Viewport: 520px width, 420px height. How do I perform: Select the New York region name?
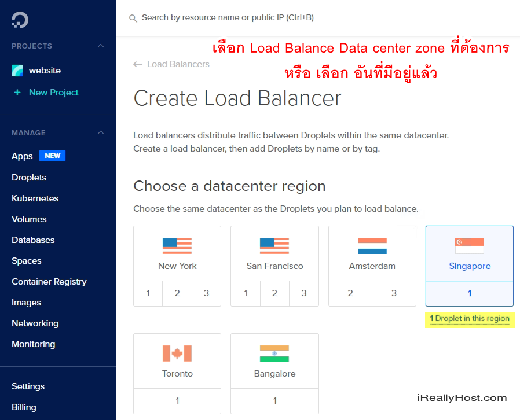(x=177, y=266)
